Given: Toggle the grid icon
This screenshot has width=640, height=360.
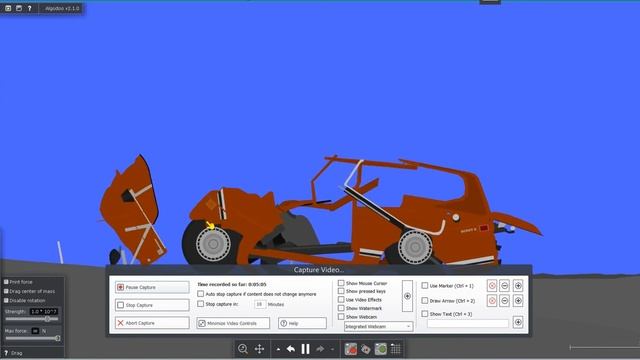Looking at the screenshot, I should click(x=396, y=349).
